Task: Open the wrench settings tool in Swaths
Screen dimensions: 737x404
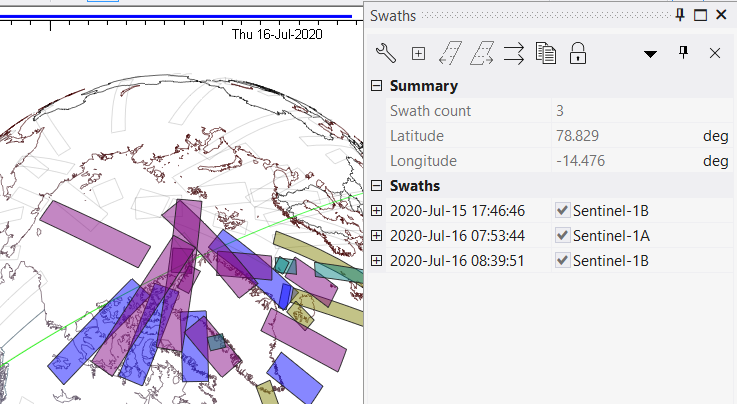Action: (x=385, y=53)
